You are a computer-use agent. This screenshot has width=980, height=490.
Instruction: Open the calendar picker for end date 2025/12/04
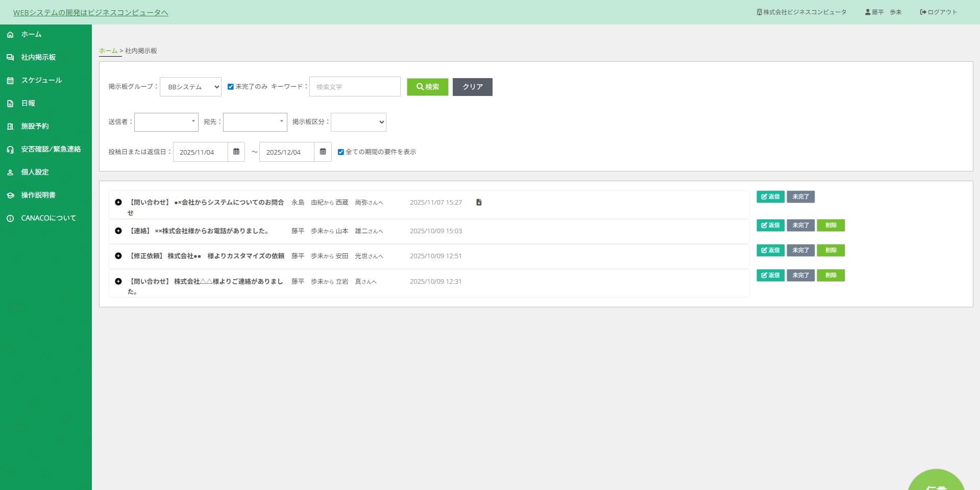(323, 152)
